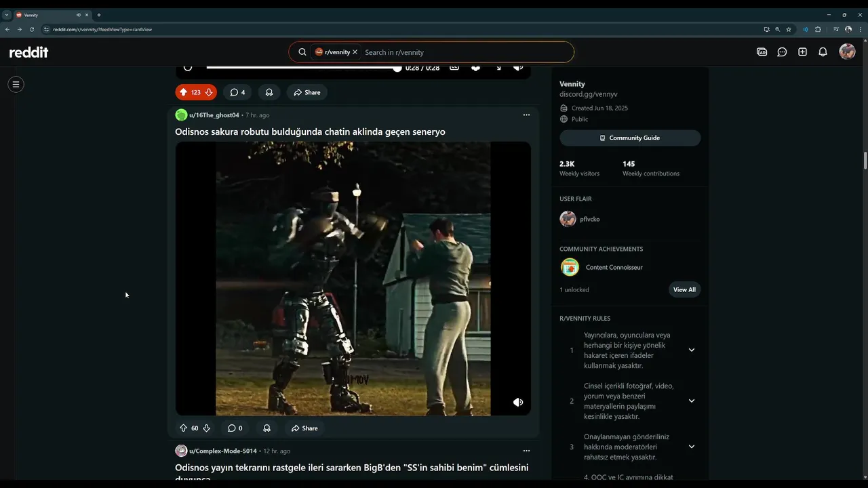Install app icon in address bar

767,29
